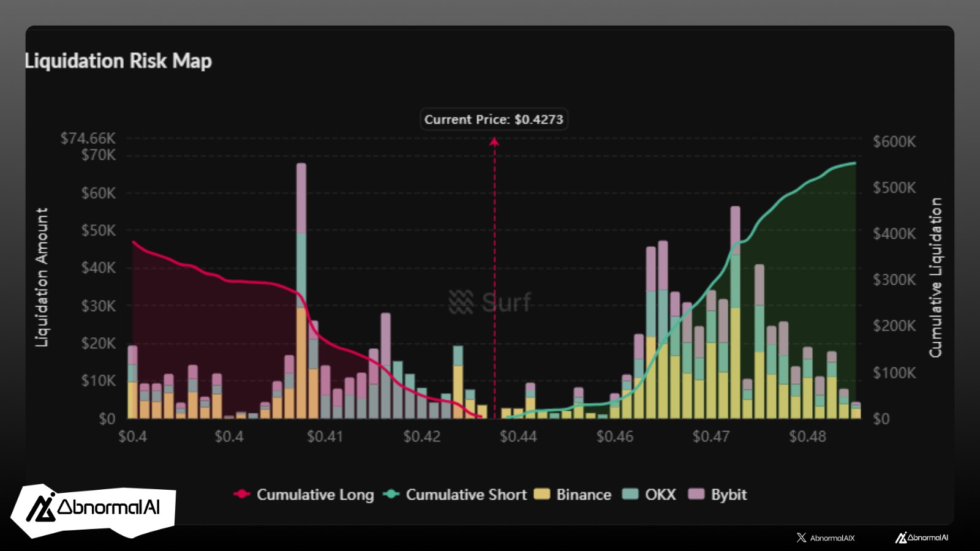Screen dimensions: 980x551
Task: Click the Current Price $0.4273 label
Action: pos(494,119)
